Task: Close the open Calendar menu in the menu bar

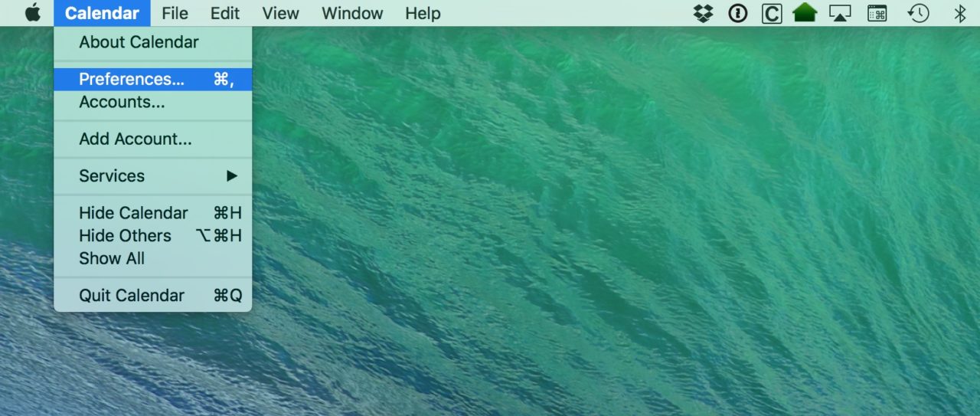Action: pos(102,13)
